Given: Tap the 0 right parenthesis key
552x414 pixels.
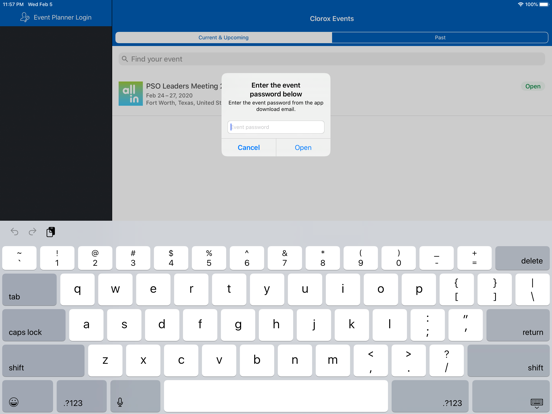Looking at the screenshot, I should [x=399, y=258].
